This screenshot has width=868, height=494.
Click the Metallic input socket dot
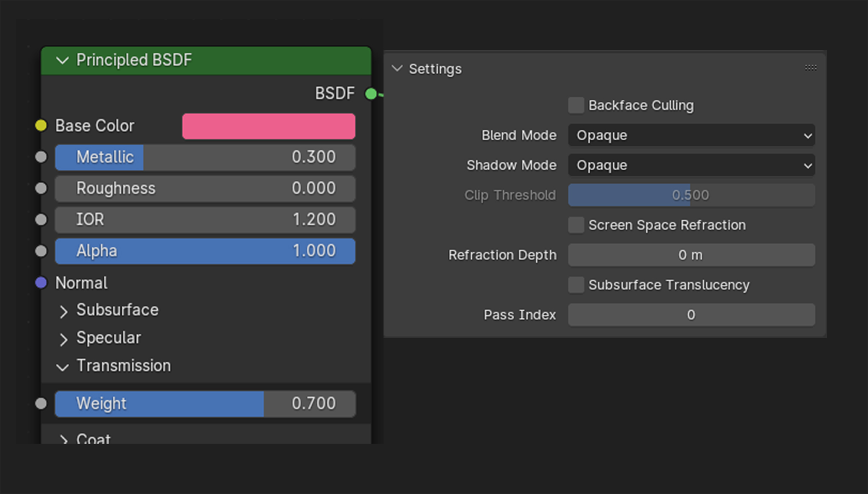41,157
